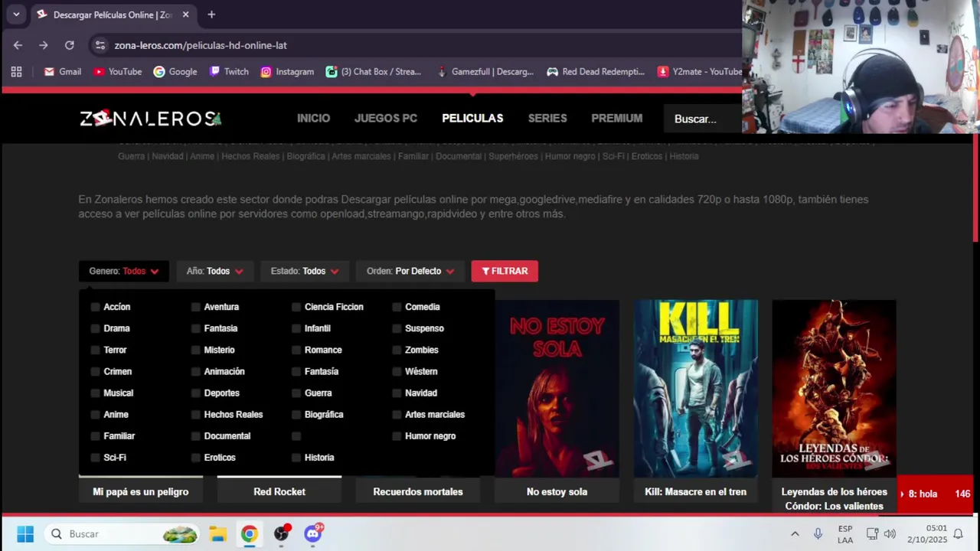980x551 pixels.
Task: Check the Accion genre checkbox
Action: (x=95, y=307)
